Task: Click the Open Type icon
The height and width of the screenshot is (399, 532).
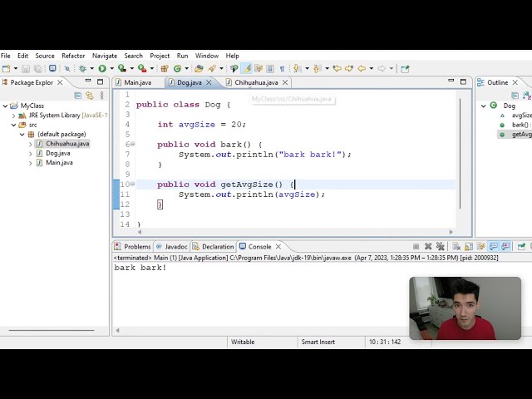Action: coord(199,68)
